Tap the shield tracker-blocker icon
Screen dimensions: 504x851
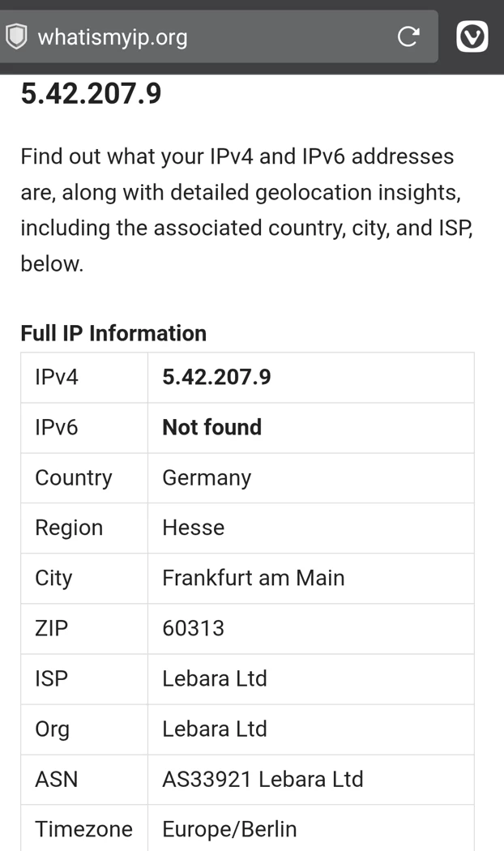tap(16, 36)
